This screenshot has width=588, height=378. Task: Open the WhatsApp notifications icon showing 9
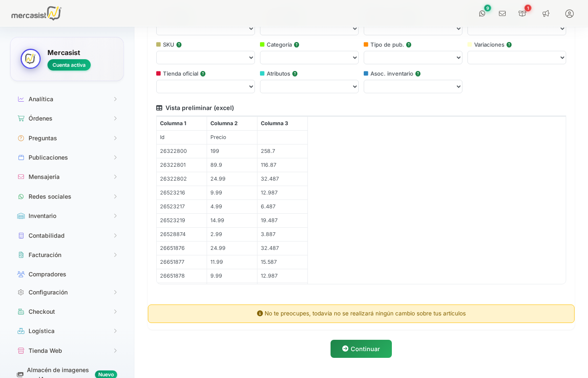[x=482, y=13]
